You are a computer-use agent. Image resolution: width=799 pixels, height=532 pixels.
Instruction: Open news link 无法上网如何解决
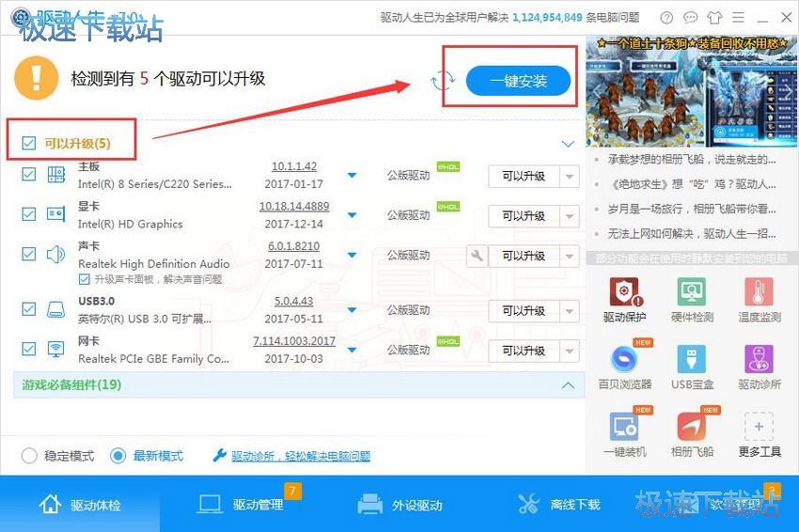[x=692, y=233]
